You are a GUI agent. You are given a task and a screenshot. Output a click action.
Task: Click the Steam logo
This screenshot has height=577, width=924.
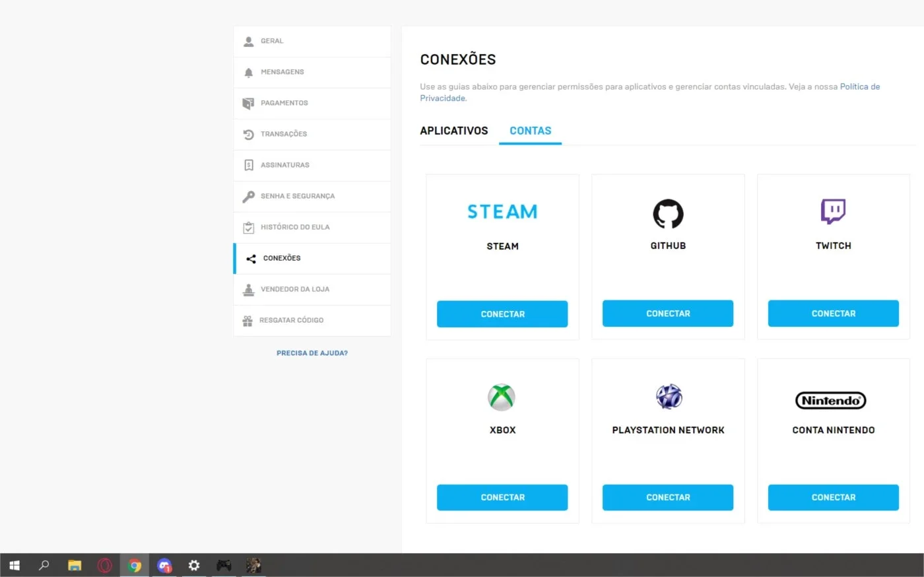pos(502,211)
